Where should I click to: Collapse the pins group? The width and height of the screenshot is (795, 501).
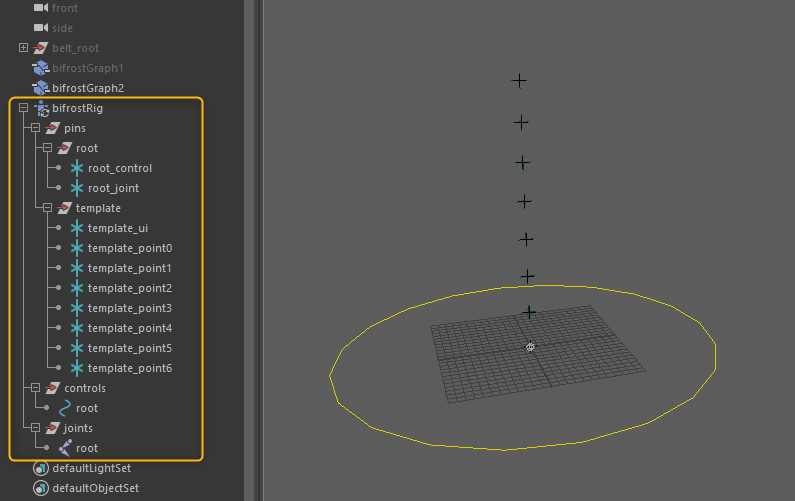tap(35, 128)
